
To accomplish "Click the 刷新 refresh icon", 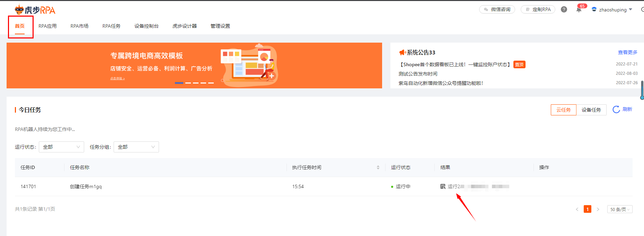I will pos(616,110).
